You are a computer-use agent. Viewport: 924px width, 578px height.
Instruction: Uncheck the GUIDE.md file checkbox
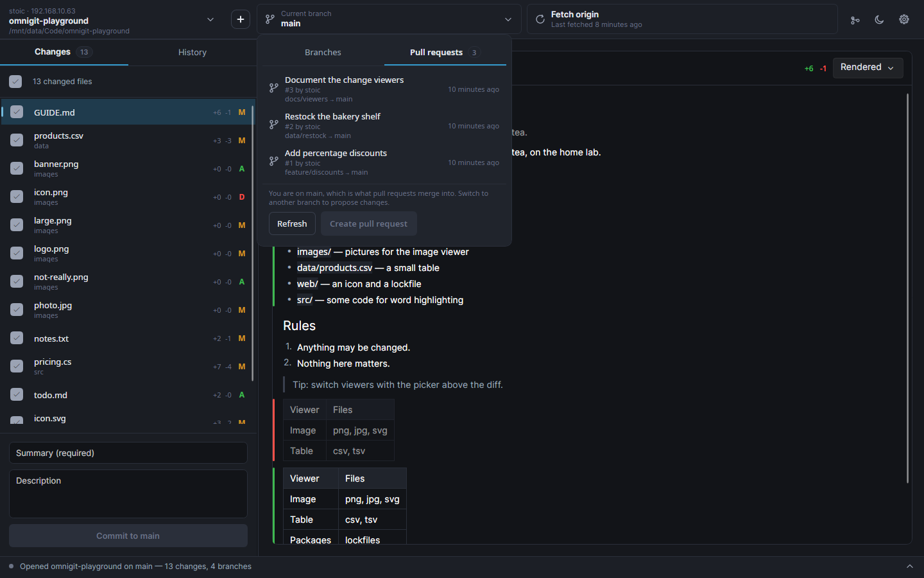pyautogui.click(x=17, y=112)
